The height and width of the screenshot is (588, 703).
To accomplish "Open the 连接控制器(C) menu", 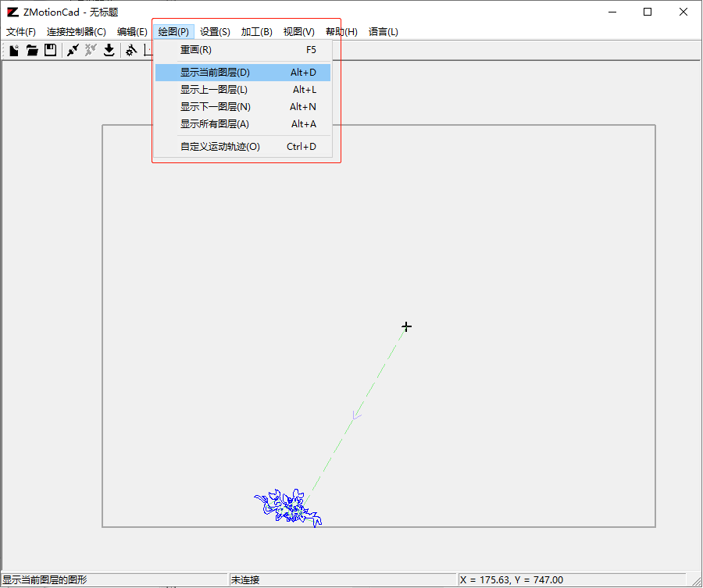I will [77, 32].
